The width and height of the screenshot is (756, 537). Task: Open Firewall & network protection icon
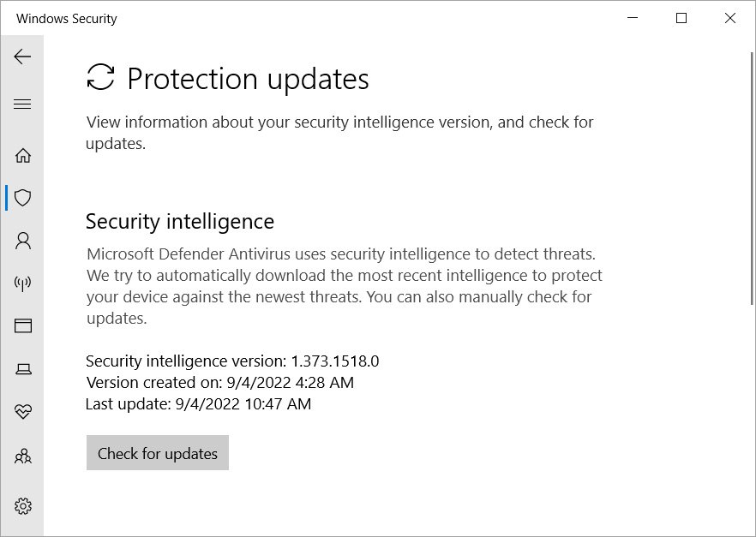click(23, 283)
